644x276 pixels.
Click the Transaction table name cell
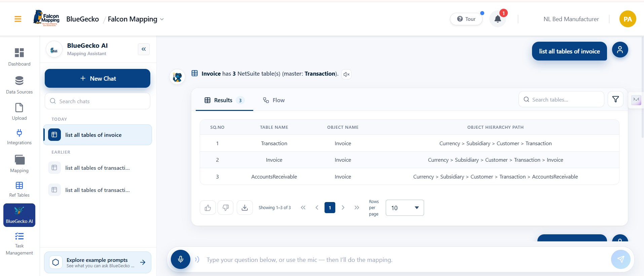click(x=274, y=144)
